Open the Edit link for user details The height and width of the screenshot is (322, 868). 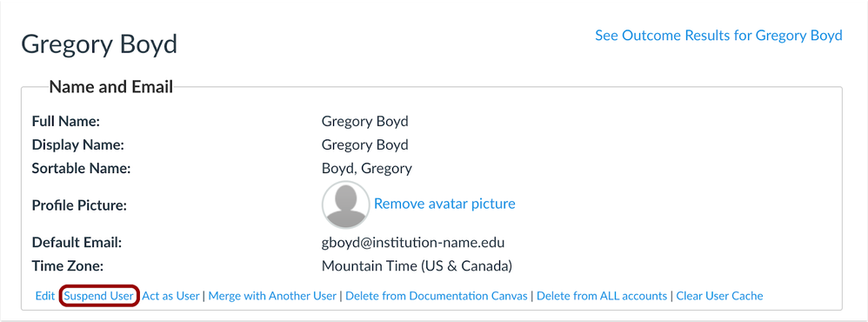click(x=45, y=296)
